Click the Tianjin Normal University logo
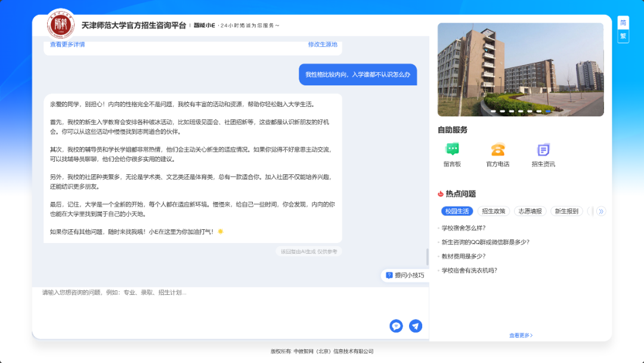The width and height of the screenshot is (644, 363). tap(61, 25)
